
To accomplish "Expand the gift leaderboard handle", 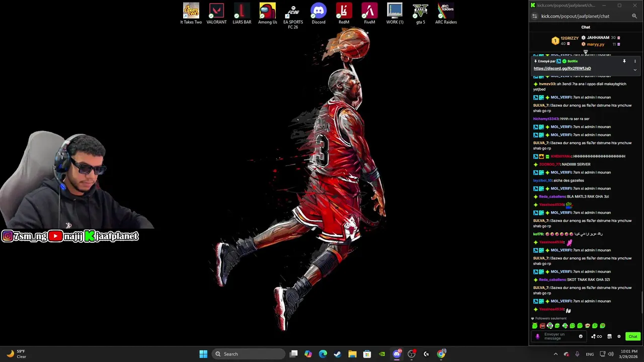I will click(586, 52).
